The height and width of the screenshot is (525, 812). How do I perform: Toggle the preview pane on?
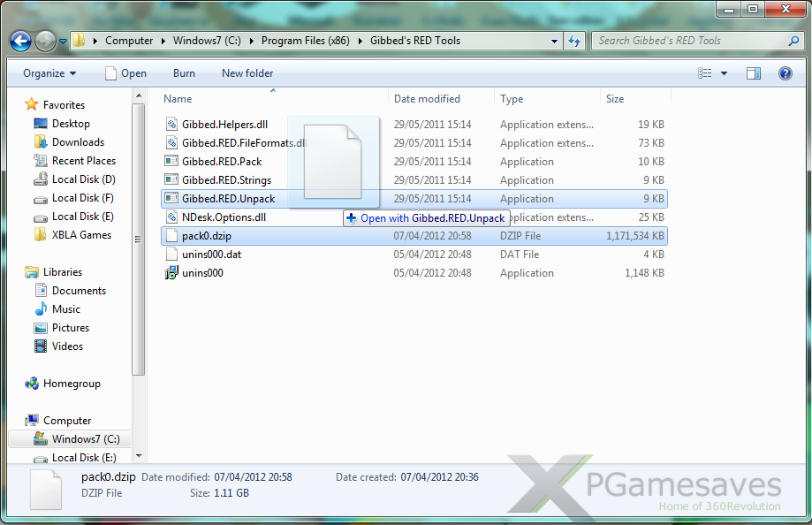point(753,72)
